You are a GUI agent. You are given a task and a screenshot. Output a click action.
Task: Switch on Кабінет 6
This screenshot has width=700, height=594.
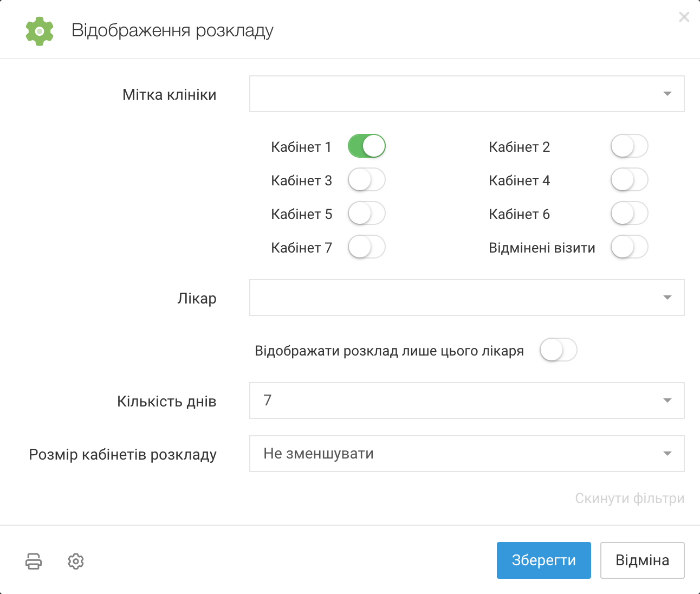click(x=630, y=213)
